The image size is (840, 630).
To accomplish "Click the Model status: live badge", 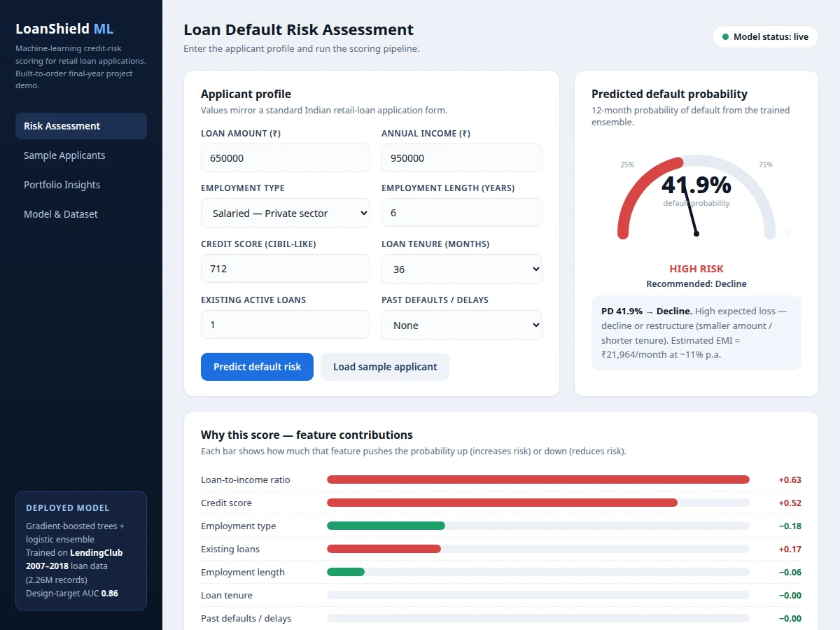I will tap(765, 36).
